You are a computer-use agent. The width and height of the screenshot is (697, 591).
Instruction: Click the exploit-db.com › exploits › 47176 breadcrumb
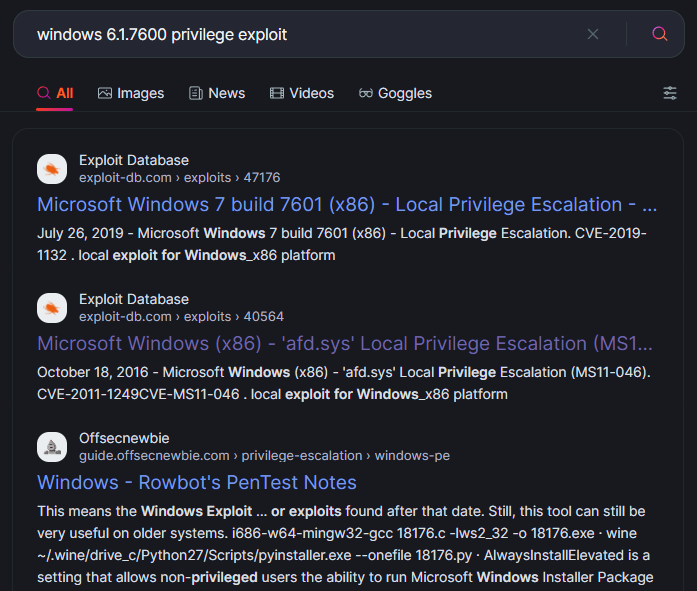pos(180,178)
